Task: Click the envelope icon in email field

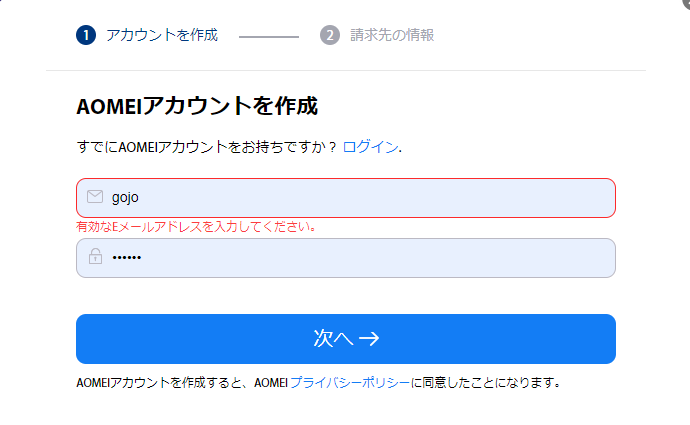Action: point(95,197)
